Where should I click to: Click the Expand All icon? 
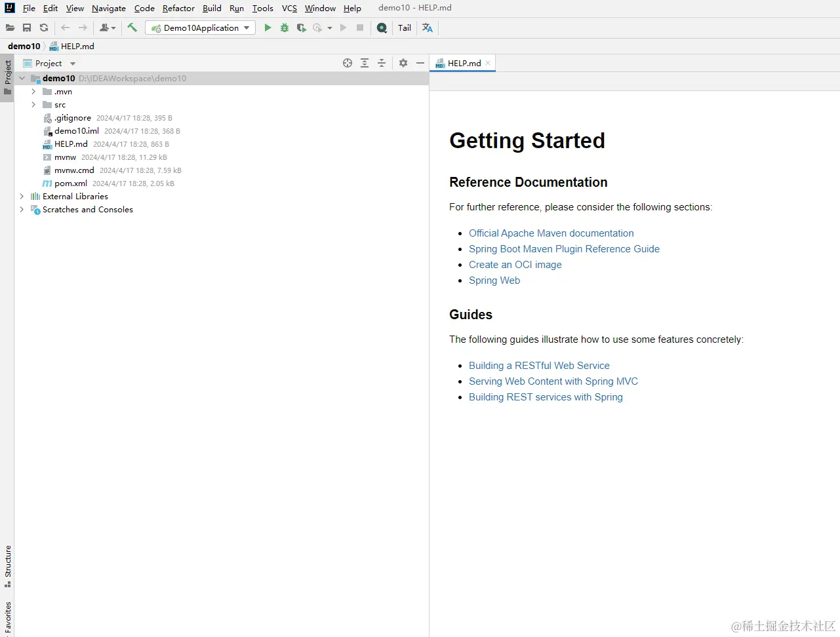[x=365, y=63]
